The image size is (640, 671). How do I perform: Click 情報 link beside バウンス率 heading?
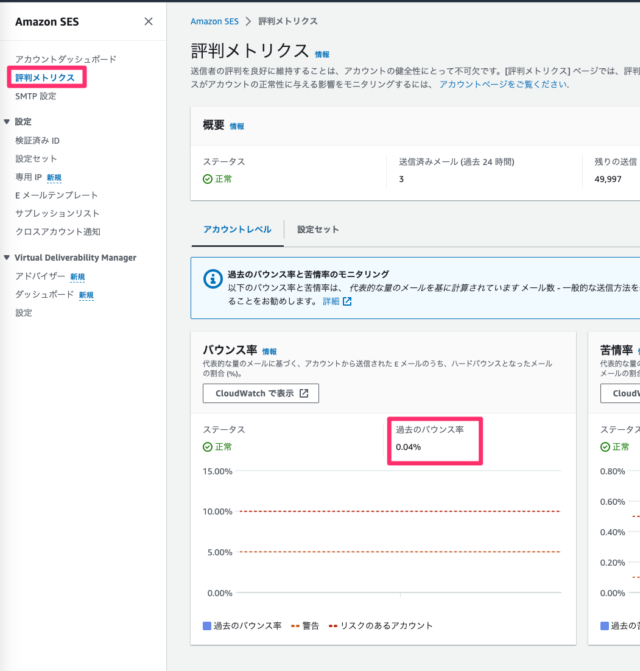click(x=270, y=351)
